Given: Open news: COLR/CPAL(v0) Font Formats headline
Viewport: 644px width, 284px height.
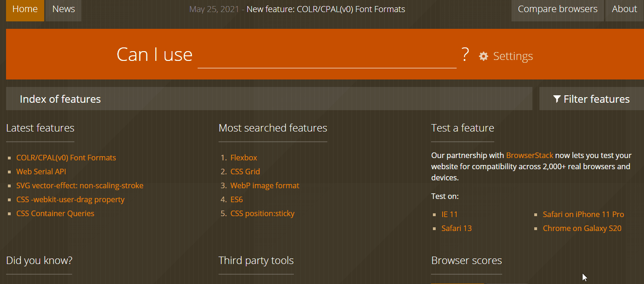Looking at the screenshot, I should pyautogui.click(x=325, y=9).
